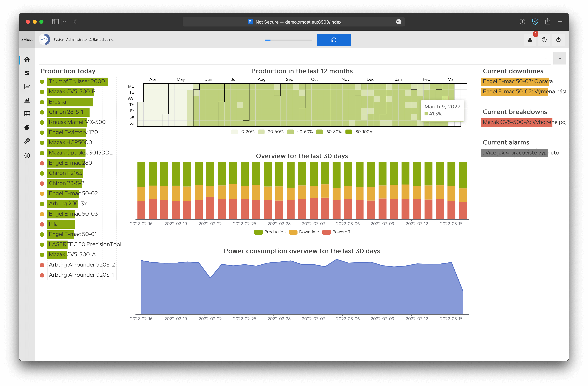Expand the wide filter dropdown chevron

(545, 59)
